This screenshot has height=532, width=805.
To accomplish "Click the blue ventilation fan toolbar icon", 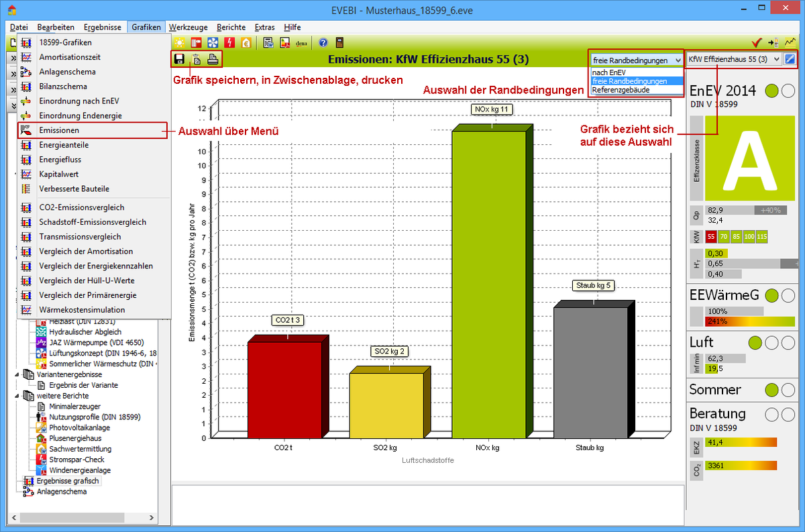I will pyautogui.click(x=213, y=43).
